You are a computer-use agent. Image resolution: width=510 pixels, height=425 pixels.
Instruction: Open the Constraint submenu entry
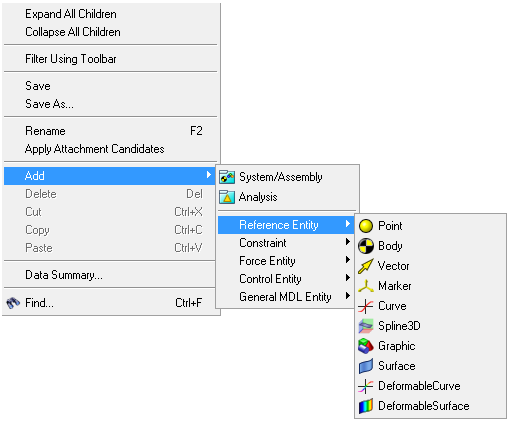click(286, 243)
